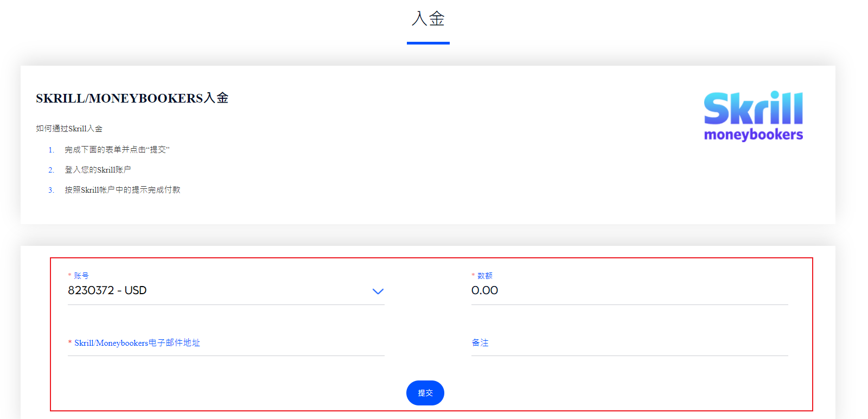Image resolution: width=868 pixels, height=419 pixels.
Task: Click the blue underline beneath 入金 title
Action: (x=428, y=43)
